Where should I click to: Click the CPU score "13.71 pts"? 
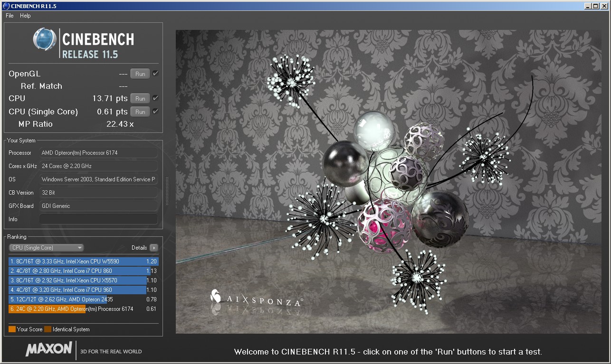[110, 98]
